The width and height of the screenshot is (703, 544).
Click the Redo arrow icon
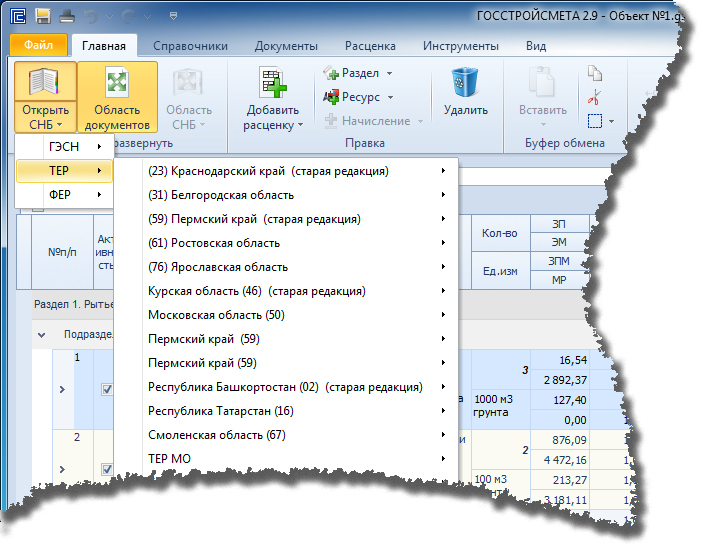coord(129,17)
